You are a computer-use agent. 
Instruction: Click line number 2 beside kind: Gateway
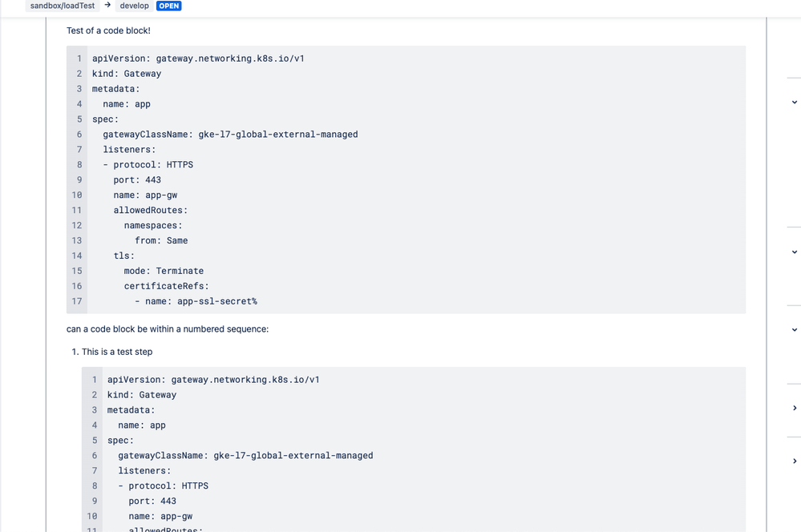(x=78, y=73)
